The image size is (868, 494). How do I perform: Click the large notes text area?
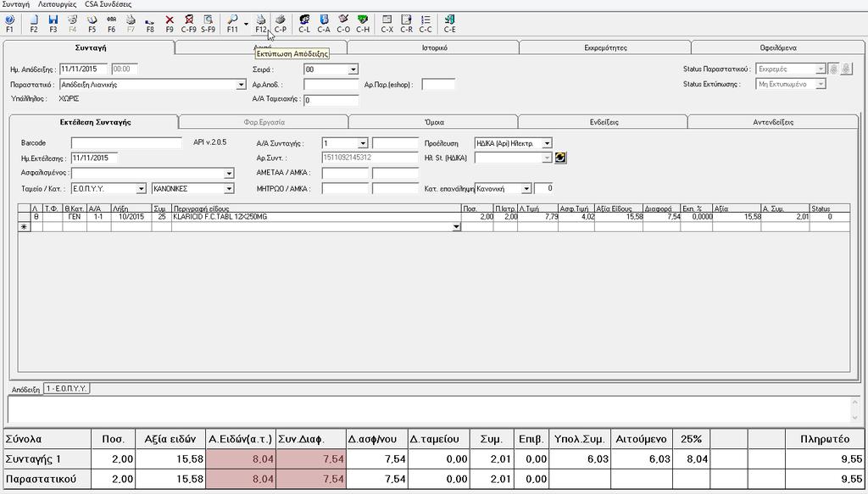tap(429, 410)
